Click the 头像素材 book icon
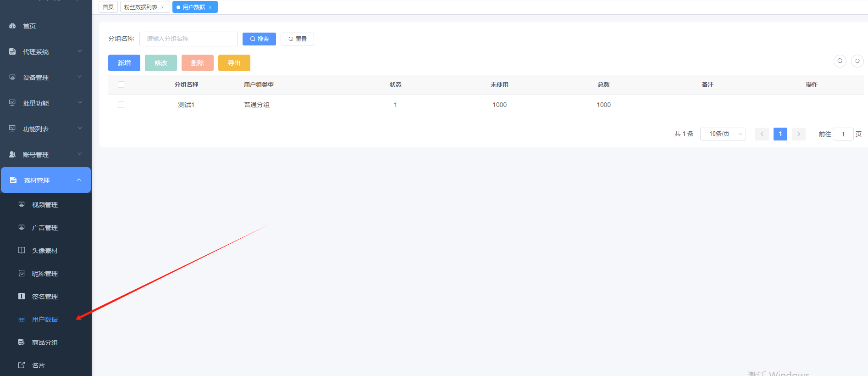The image size is (868, 376). [x=22, y=250]
